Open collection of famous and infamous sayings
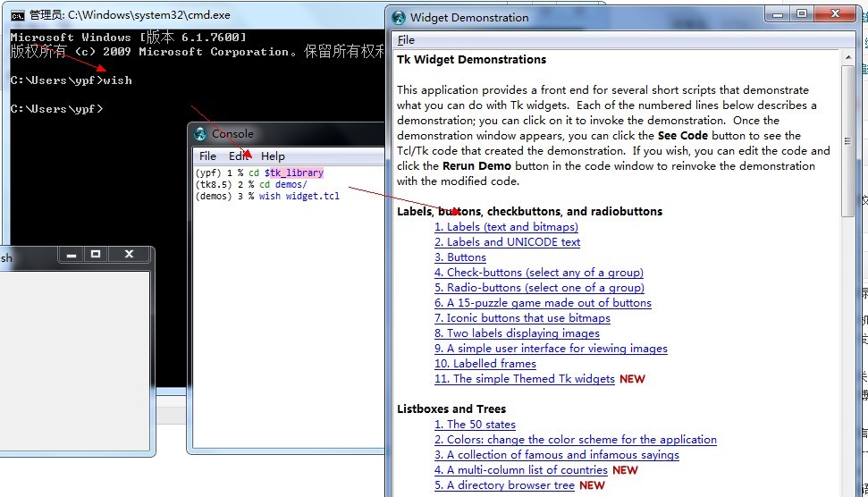Screen dimensions: 868x497 point(556,455)
